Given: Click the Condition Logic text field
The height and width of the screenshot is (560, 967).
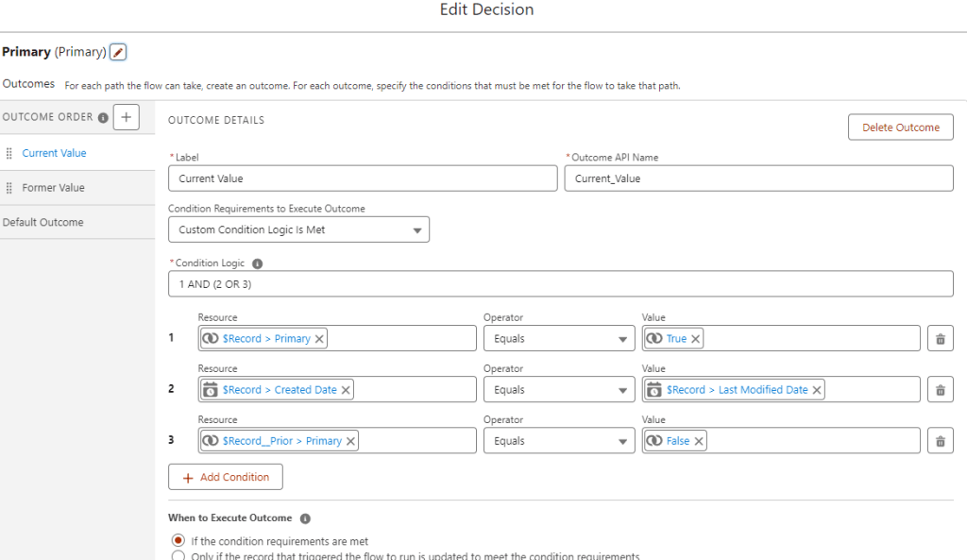Looking at the screenshot, I should click(560, 284).
